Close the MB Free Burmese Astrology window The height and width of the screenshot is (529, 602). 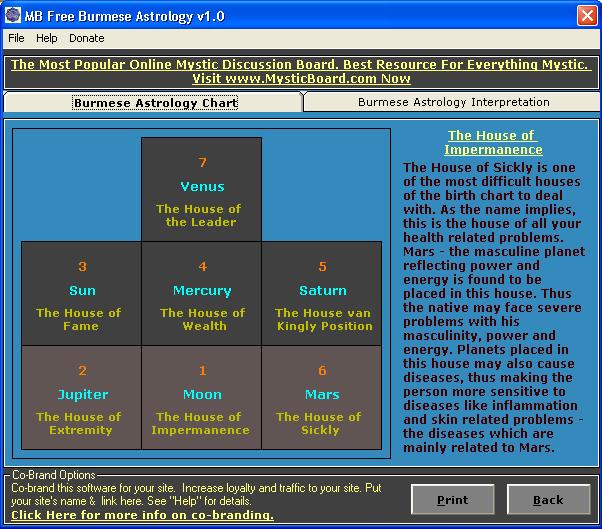click(586, 15)
